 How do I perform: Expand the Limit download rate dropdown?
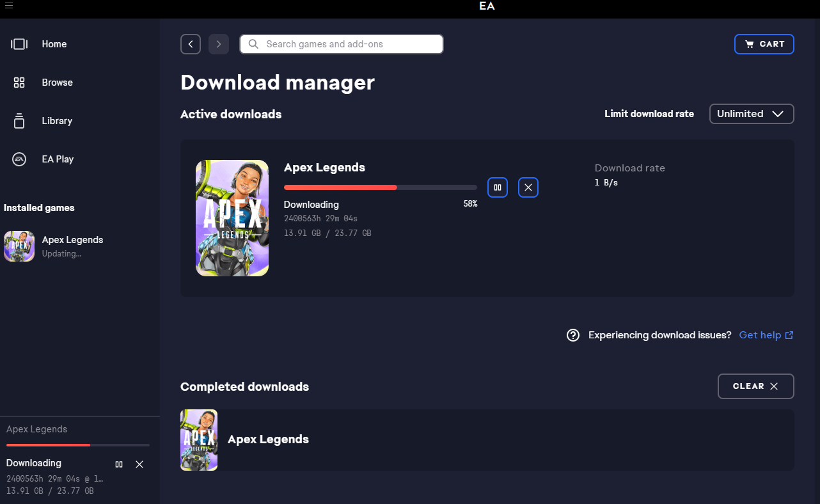752,114
